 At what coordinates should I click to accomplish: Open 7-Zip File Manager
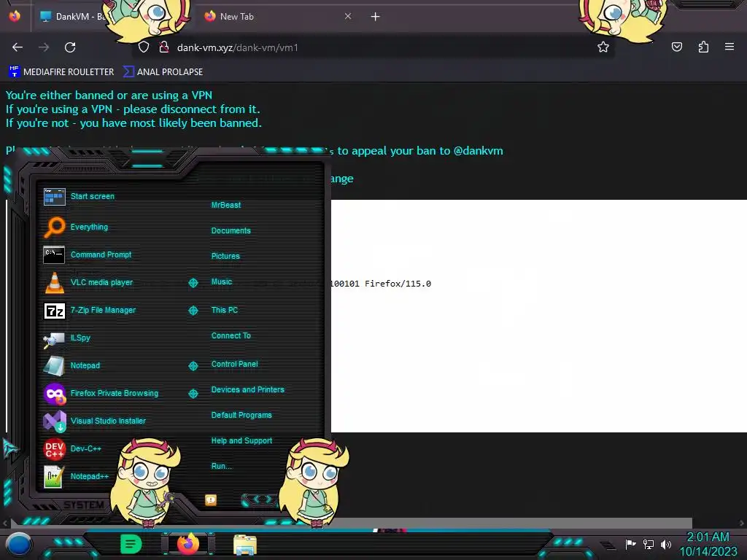point(90,311)
